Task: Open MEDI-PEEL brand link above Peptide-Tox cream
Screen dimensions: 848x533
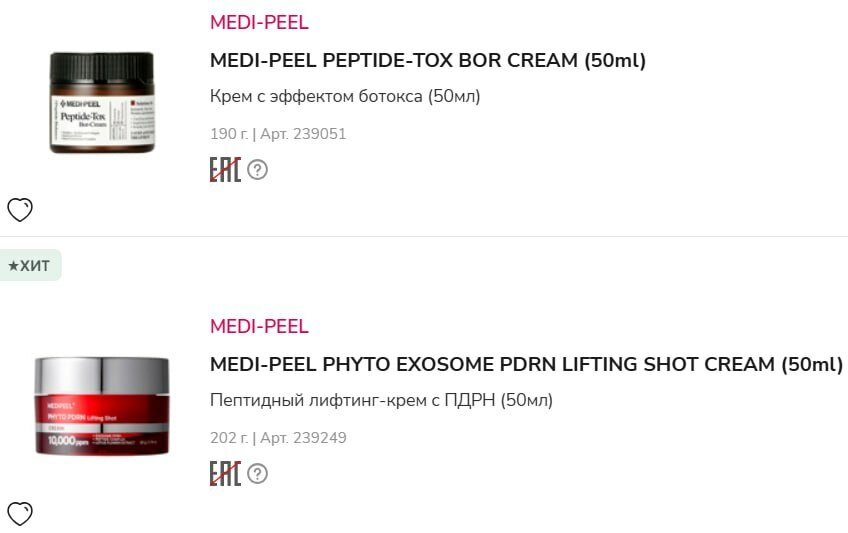Action: pyautogui.click(x=259, y=22)
